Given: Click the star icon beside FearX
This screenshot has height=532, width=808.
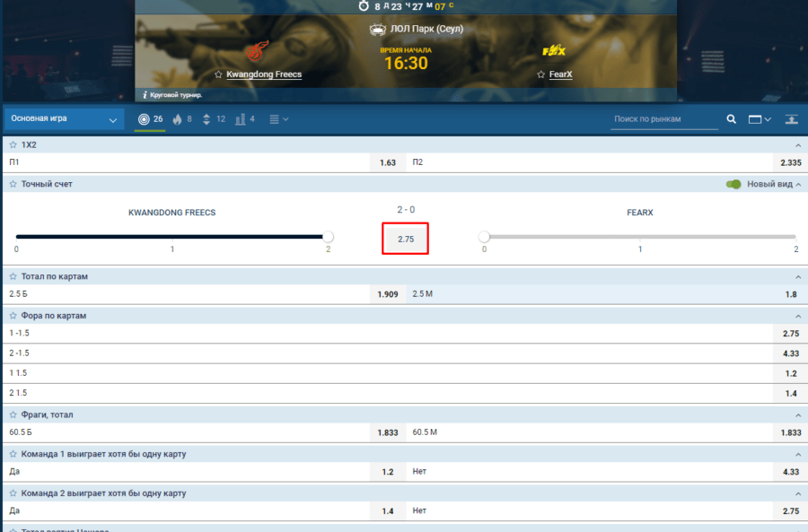Looking at the screenshot, I should [x=541, y=74].
